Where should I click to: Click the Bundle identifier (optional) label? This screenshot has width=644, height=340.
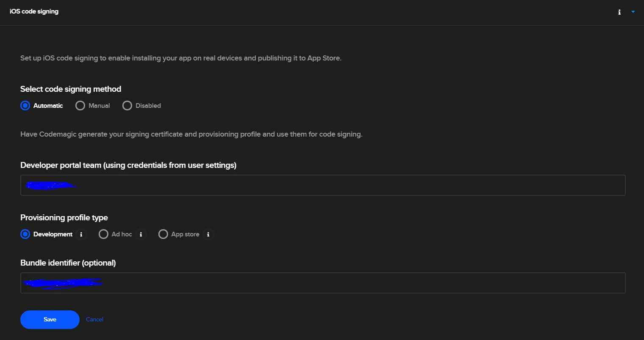pyautogui.click(x=68, y=263)
